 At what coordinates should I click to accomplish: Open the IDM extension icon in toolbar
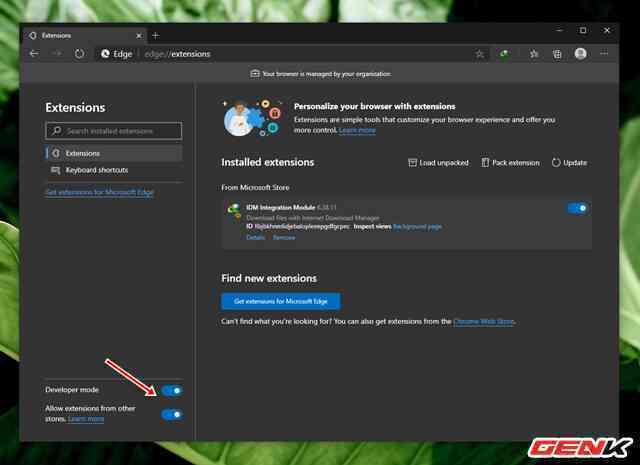tap(504, 54)
